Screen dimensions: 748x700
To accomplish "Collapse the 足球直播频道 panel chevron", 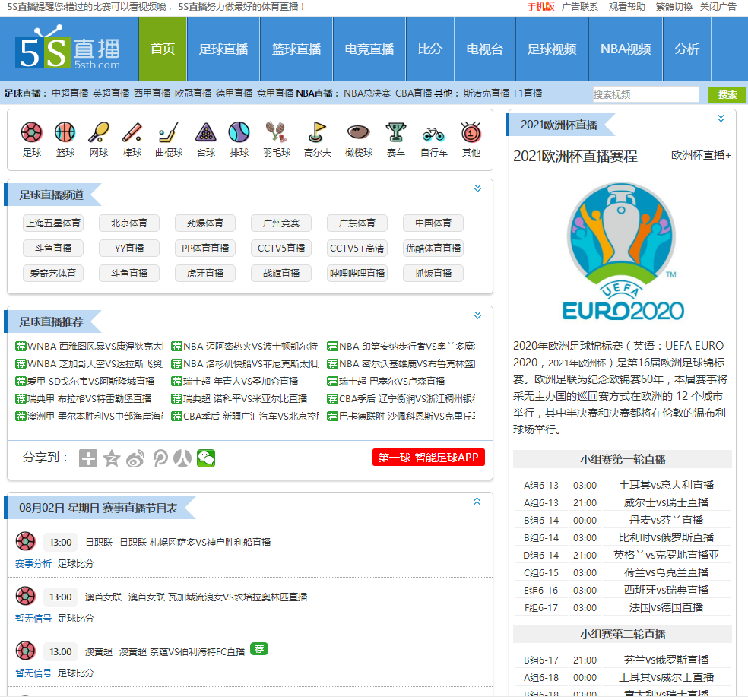I will pos(477,188).
